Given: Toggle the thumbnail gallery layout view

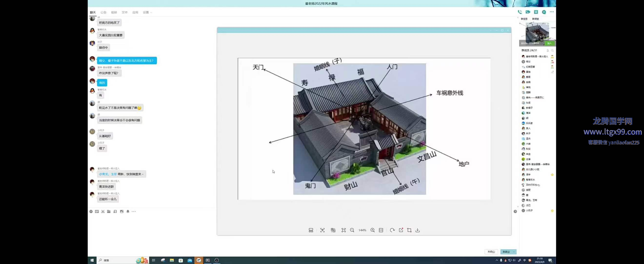Looking at the screenshot, I should coord(311,230).
